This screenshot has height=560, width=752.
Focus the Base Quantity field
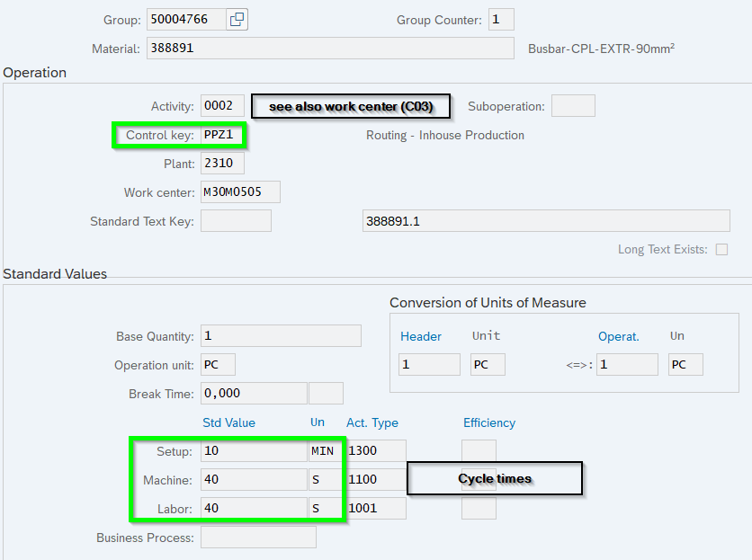point(281,336)
